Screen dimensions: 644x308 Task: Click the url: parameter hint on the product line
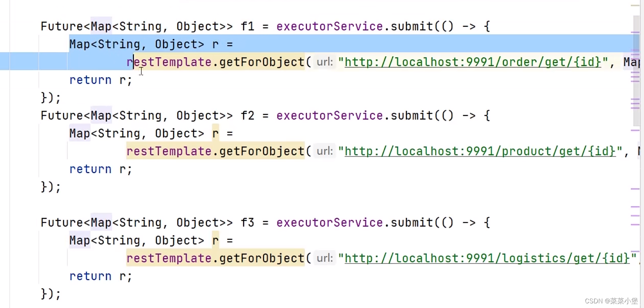tap(325, 151)
